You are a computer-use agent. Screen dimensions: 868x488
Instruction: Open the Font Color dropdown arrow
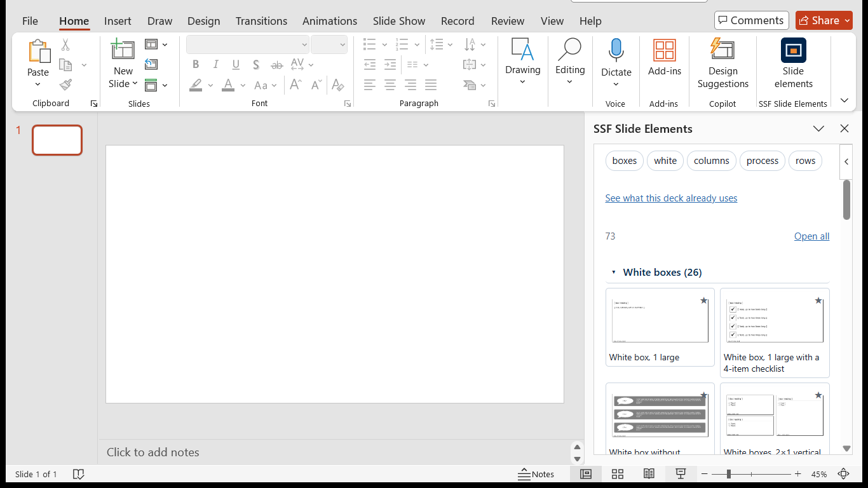(x=242, y=85)
